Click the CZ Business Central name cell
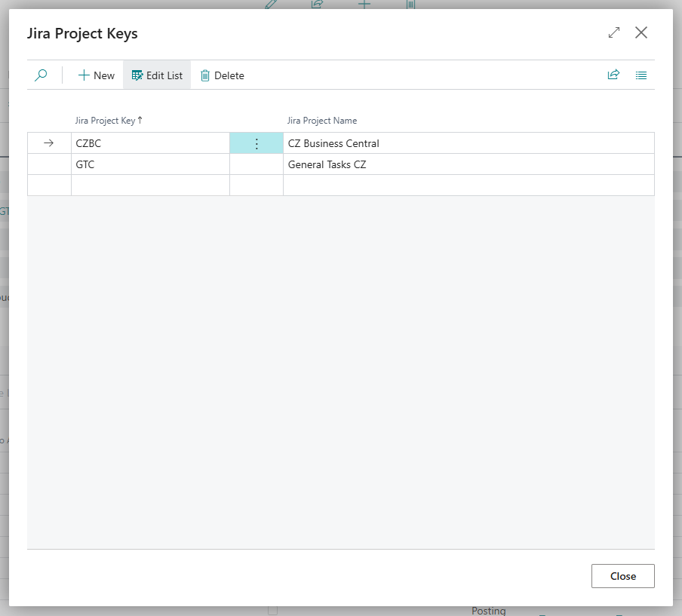The width and height of the screenshot is (682, 616). click(x=468, y=143)
